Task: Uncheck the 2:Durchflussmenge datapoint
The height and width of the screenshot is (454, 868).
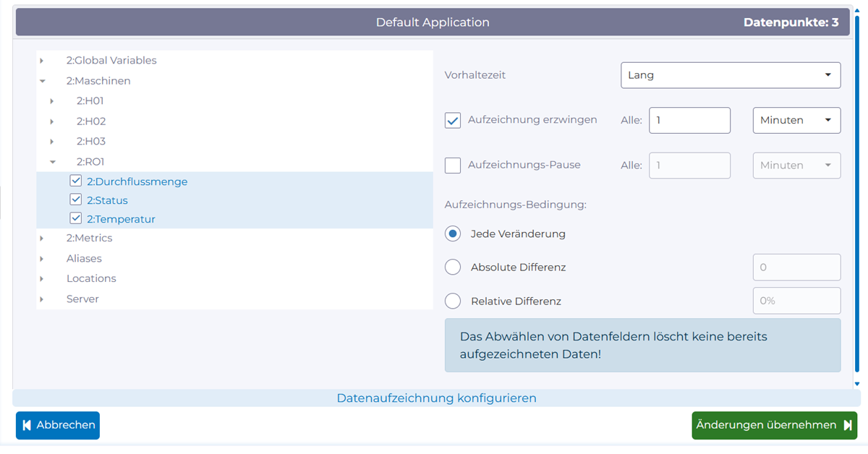Action: pos(76,179)
